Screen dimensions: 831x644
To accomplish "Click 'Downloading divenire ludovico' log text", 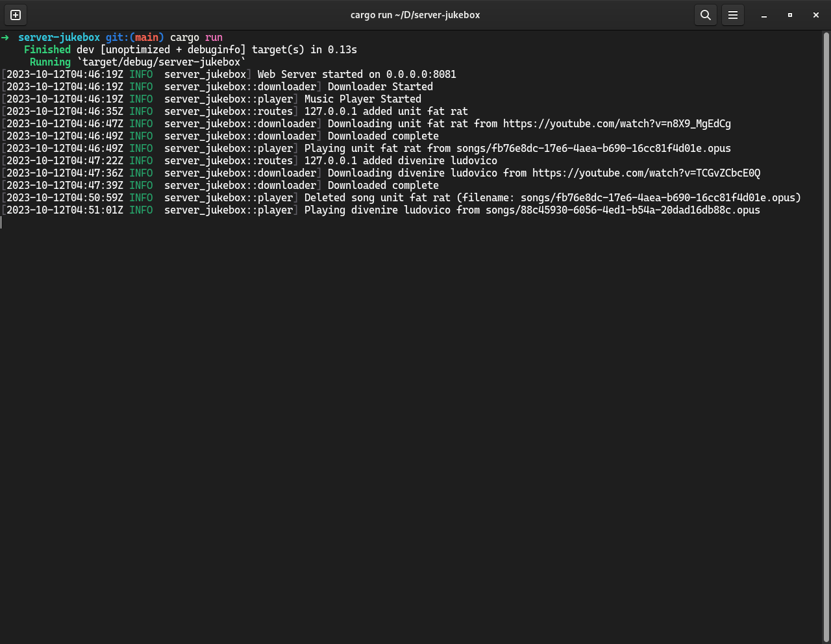I will 412,173.
